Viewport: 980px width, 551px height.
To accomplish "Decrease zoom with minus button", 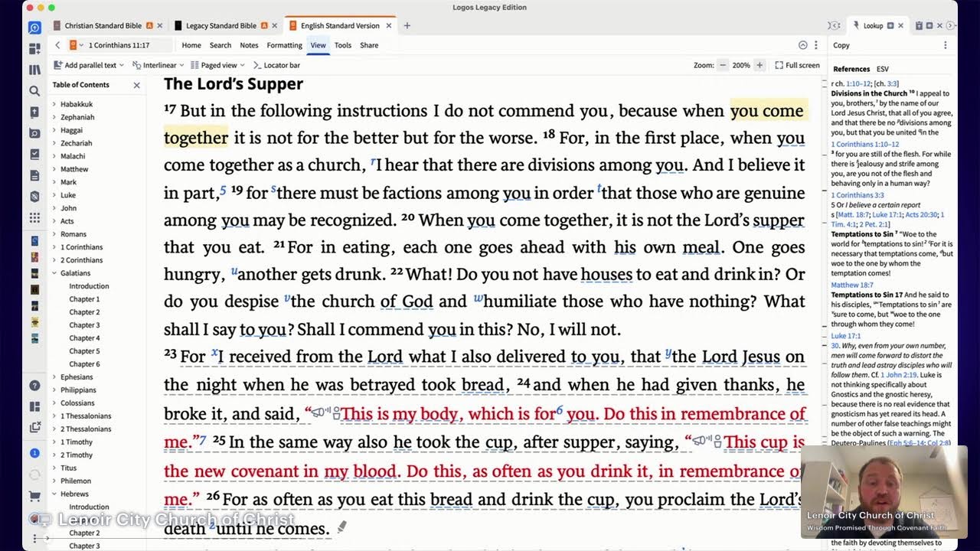I will pyautogui.click(x=722, y=66).
